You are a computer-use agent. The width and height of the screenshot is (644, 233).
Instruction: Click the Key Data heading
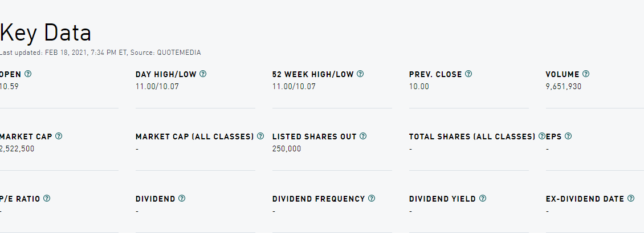coord(45,33)
